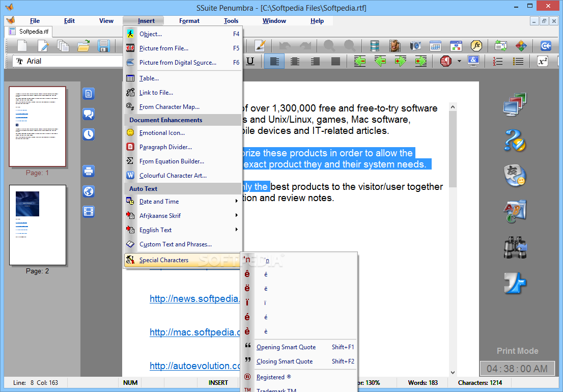Image resolution: width=563 pixels, height=392 pixels.
Task: Click the printer sidebar icon
Action: coord(89,171)
